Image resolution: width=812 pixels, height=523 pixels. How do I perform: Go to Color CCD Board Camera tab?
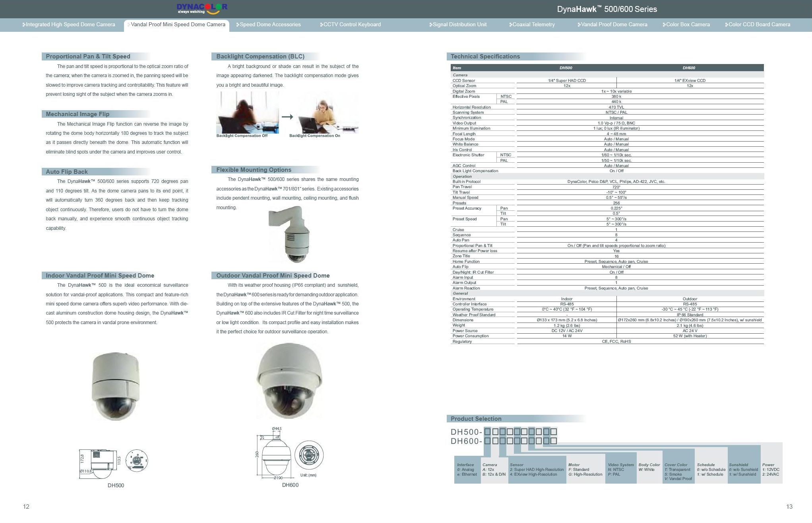tap(758, 25)
